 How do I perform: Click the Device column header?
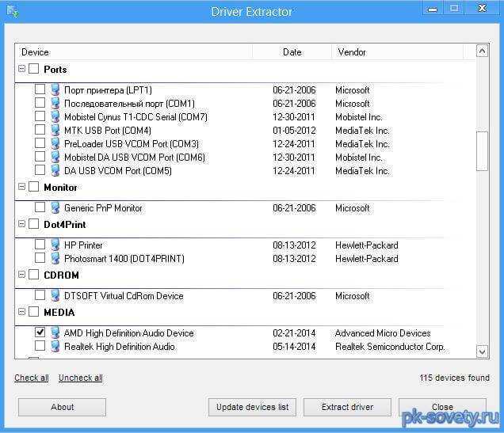(134, 52)
